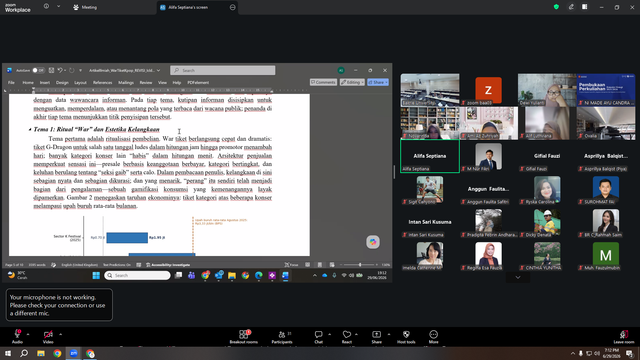This screenshot has width=640, height=360.
Task: Open Microsoft Edge on shared screen taskbar
Action: point(259,276)
